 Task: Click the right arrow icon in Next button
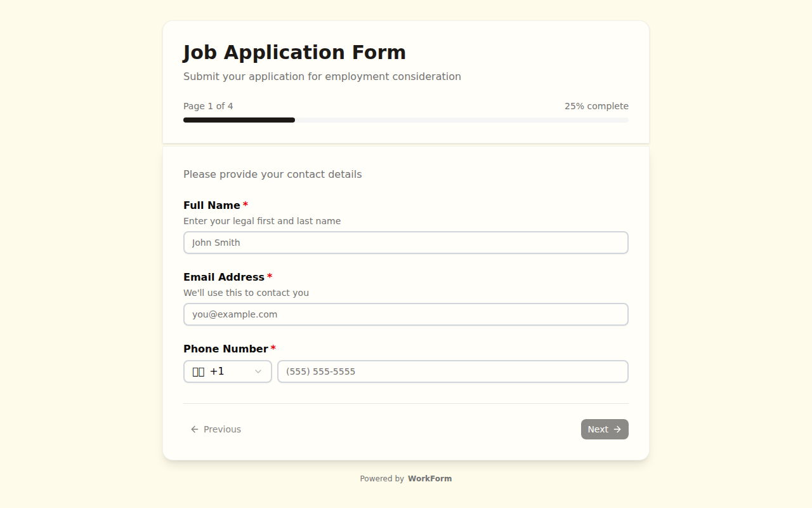tap(617, 429)
